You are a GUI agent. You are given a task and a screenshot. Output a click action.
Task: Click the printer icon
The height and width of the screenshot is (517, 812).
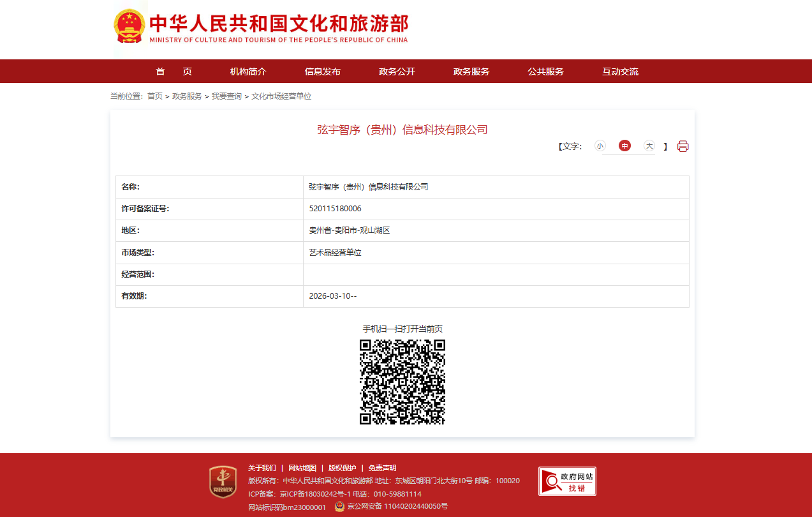point(683,146)
